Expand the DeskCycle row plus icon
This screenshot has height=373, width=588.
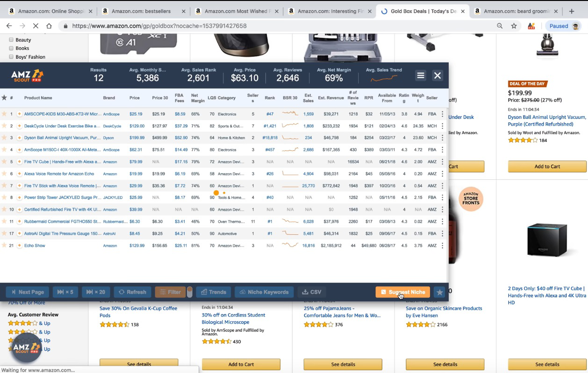(19, 126)
